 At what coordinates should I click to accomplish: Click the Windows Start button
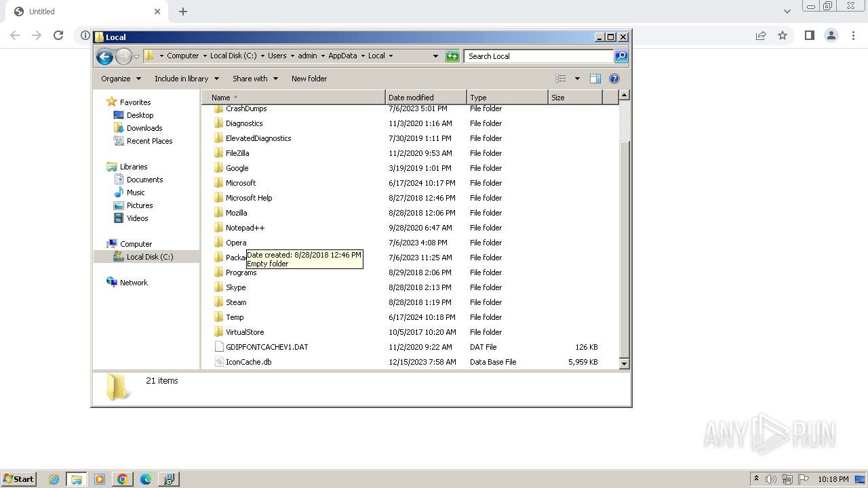click(x=19, y=479)
